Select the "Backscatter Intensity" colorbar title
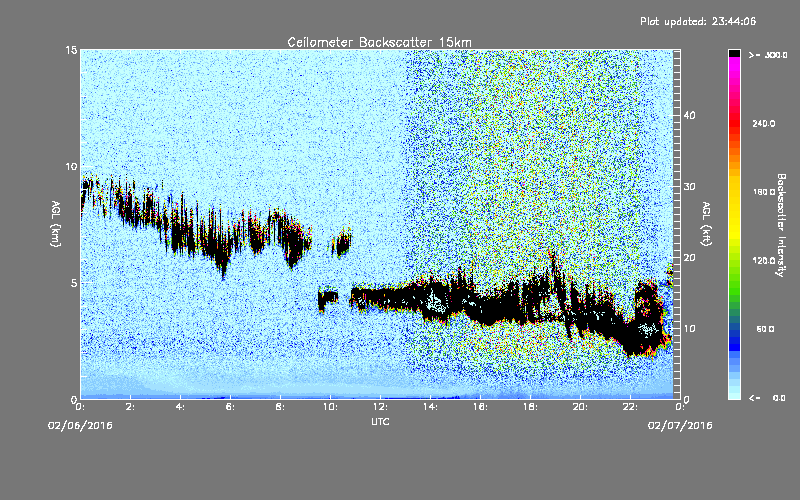This screenshot has width=800, height=500. pyautogui.click(x=781, y=225)
